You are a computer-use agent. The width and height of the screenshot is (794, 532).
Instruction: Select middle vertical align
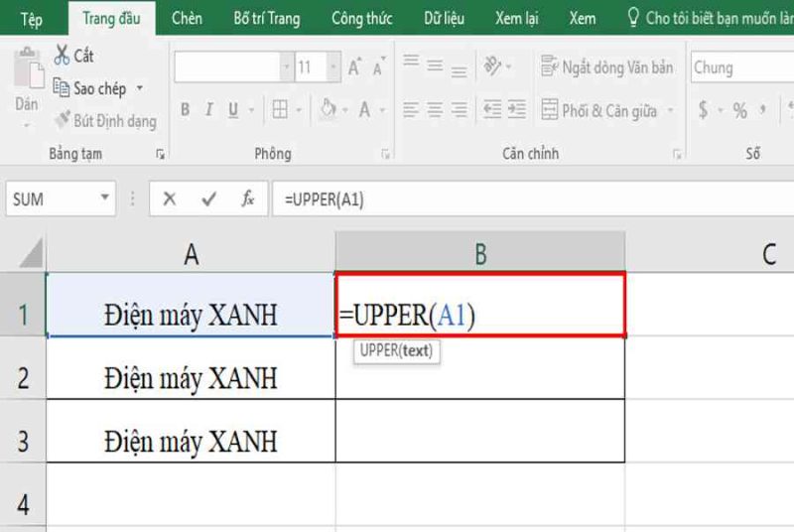(435, 66)
